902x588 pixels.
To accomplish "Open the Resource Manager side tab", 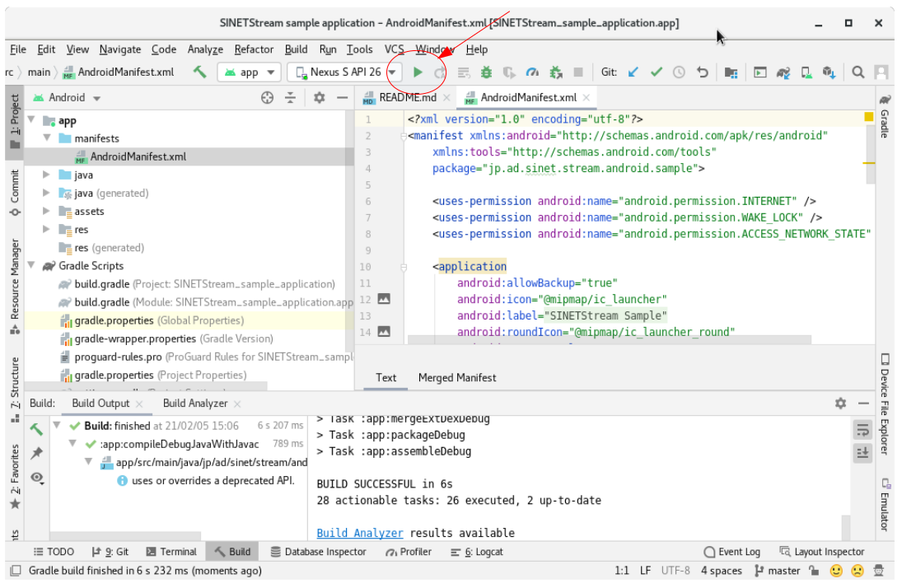I will pos(14,286).
